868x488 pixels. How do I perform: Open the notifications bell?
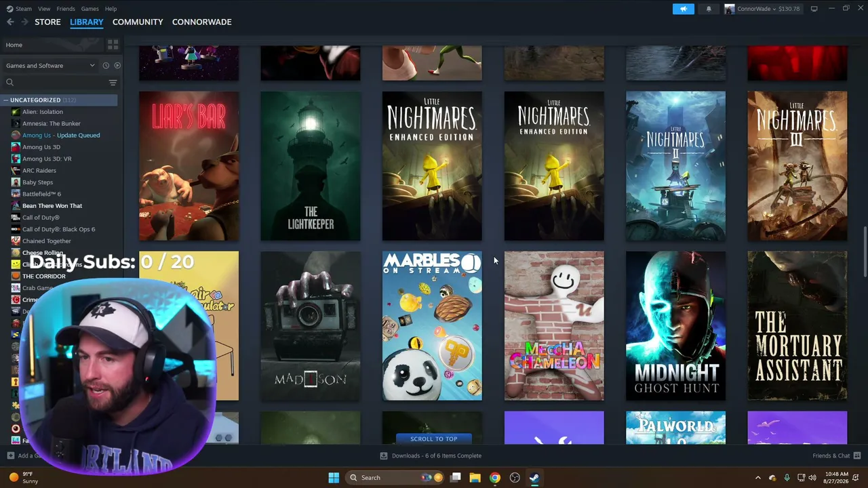pos(709,9)
